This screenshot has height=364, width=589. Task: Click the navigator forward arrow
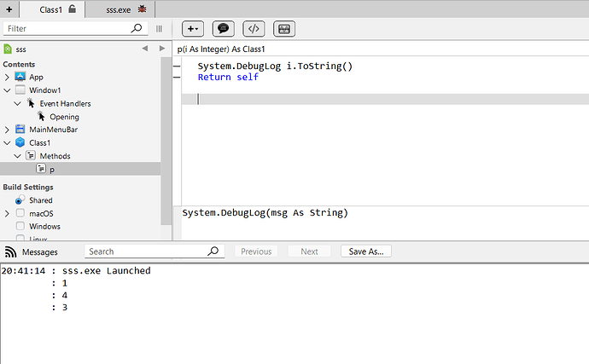pyautogui.click(x=162, y=49)
